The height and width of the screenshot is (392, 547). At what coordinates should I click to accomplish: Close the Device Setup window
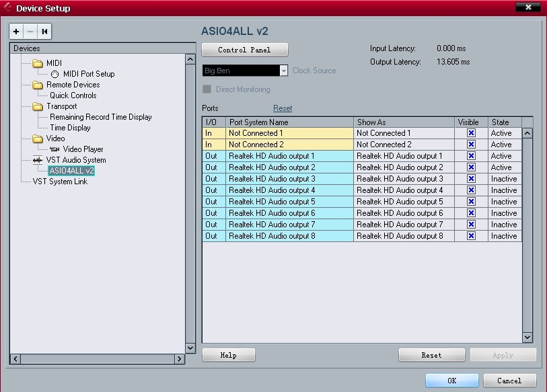click(x=528, y=7)
